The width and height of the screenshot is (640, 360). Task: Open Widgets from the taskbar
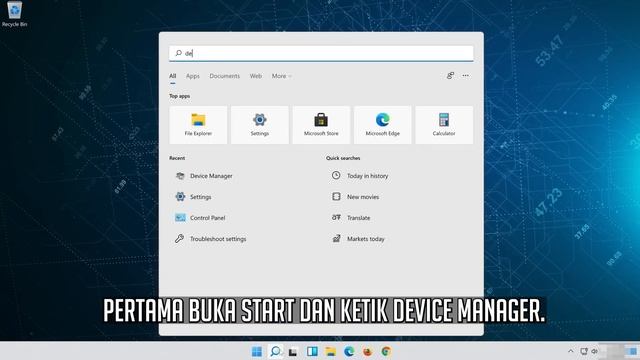coord(312,351)
